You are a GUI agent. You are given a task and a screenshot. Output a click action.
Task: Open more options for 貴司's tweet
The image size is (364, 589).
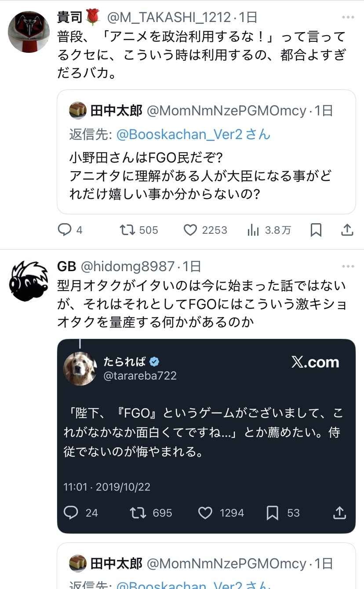[348, 18]
